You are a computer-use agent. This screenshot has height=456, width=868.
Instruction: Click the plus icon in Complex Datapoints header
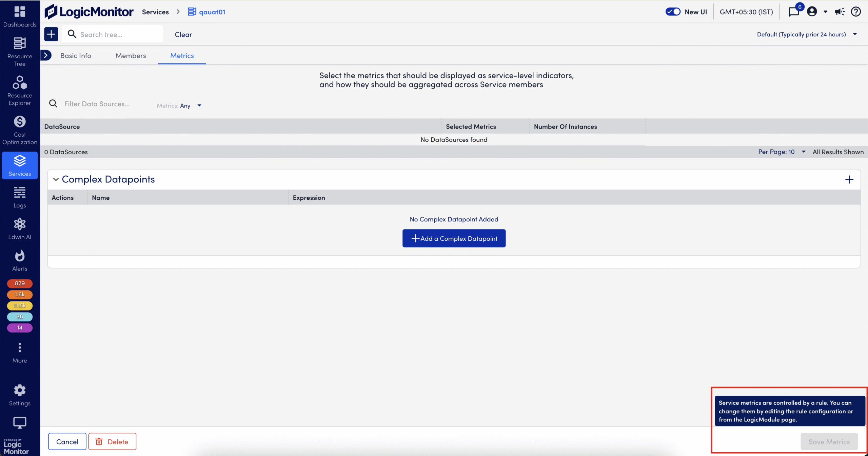(849, 179)
